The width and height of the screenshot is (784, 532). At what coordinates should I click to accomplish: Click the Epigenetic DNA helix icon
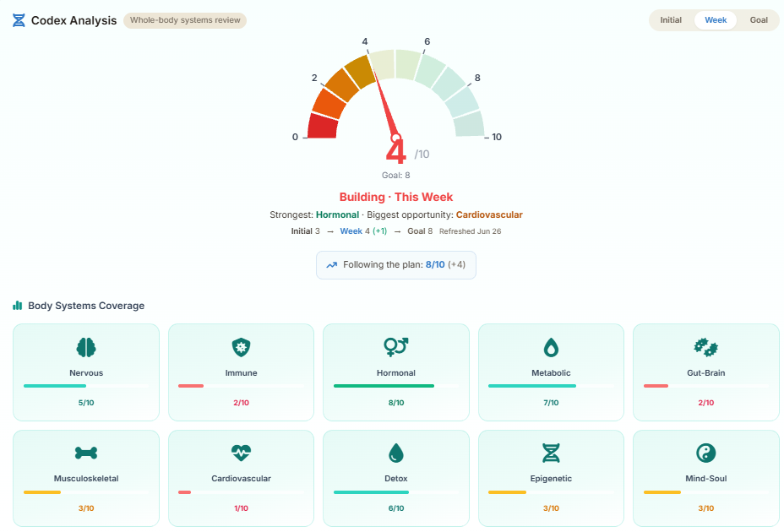pos(551,453)
